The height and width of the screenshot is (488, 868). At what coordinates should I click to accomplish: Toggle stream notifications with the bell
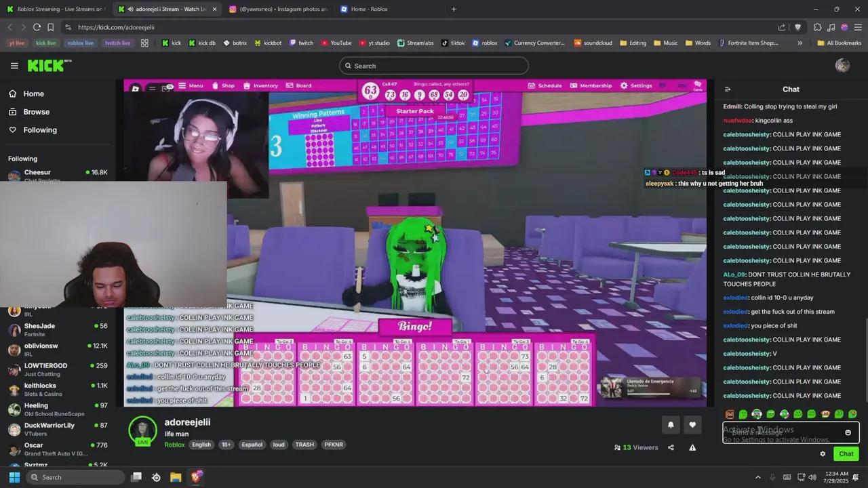[671, 425]
